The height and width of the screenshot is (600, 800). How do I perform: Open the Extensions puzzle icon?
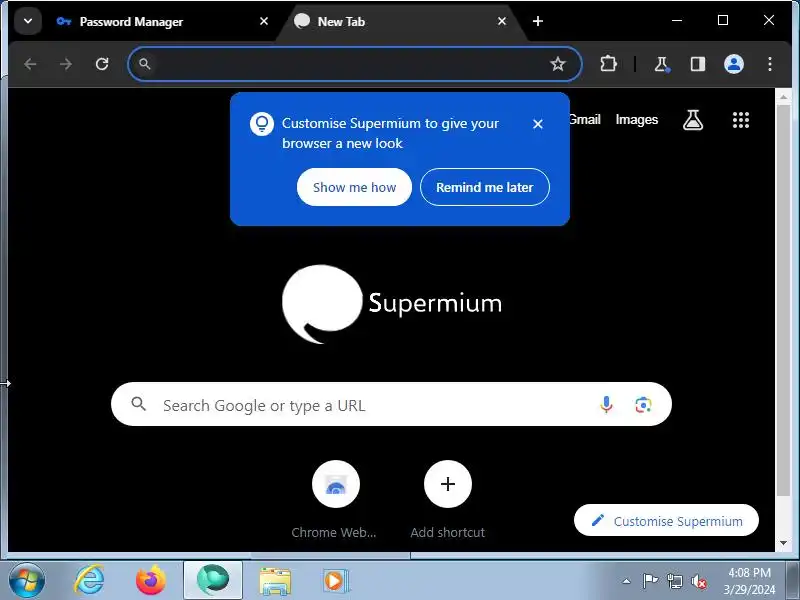[608, 64]
